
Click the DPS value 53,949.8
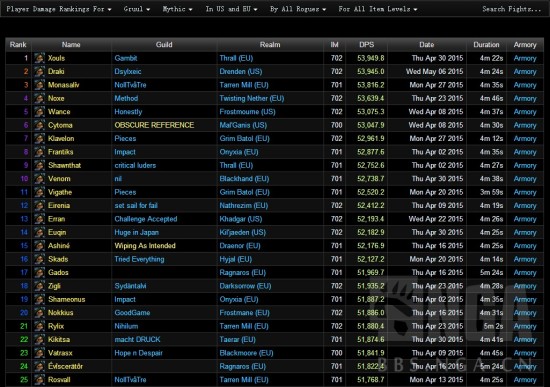[x=370, y=58]
